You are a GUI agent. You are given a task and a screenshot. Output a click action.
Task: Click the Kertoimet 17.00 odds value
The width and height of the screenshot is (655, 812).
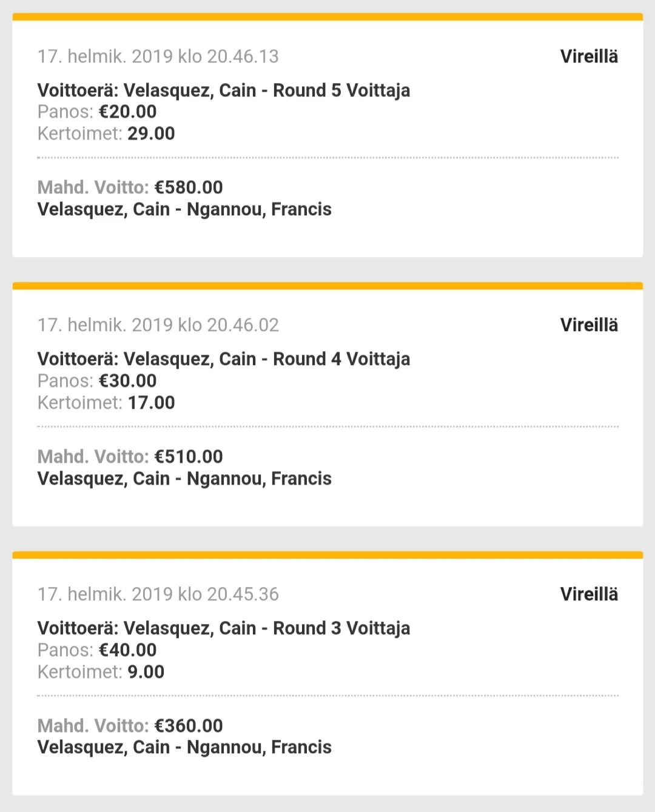(151, 403)
